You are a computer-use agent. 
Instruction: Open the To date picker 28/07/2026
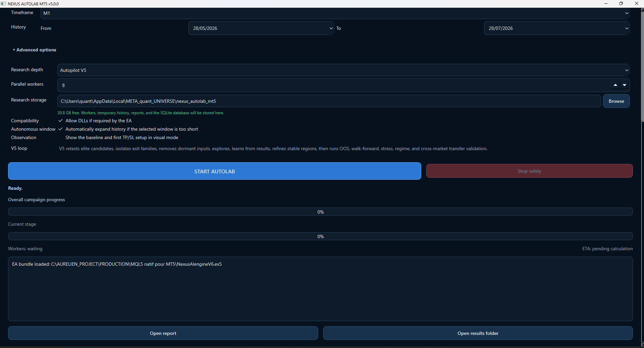click(557, 28)
